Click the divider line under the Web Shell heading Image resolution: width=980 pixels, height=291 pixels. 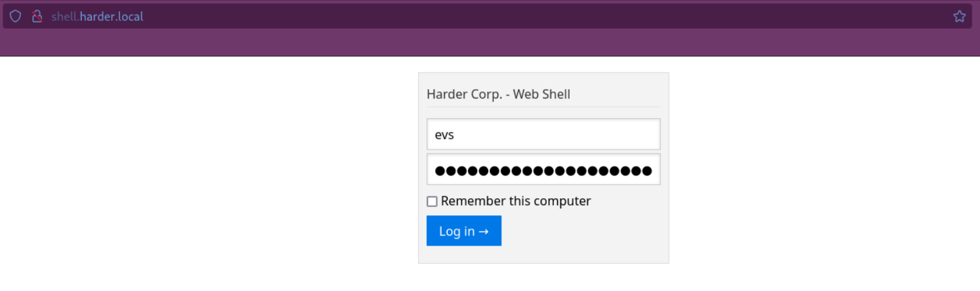[544, 107]
